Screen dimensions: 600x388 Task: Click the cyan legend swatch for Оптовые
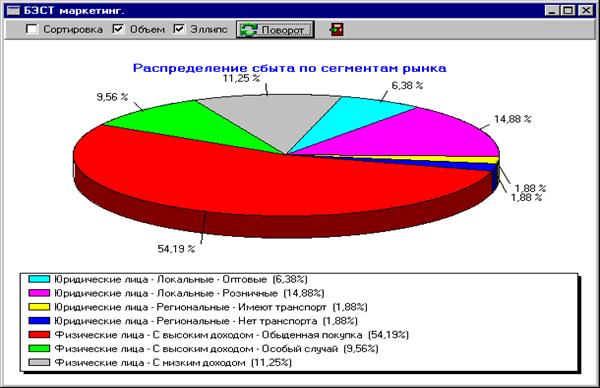[39, 279]
